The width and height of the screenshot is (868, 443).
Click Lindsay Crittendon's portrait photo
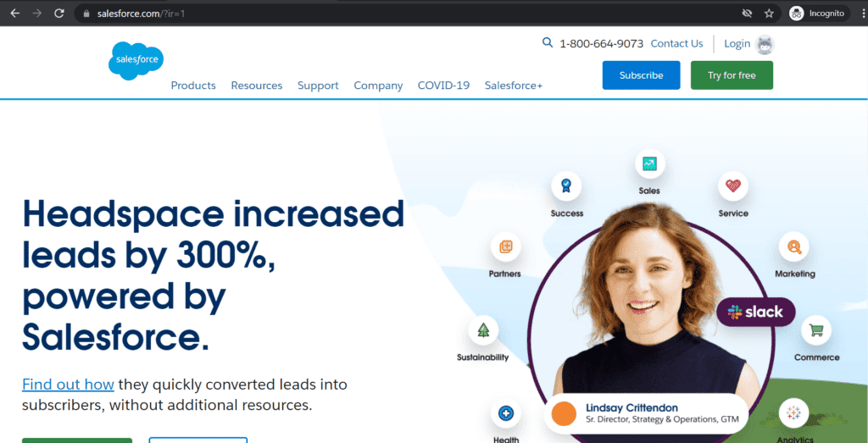649,321
